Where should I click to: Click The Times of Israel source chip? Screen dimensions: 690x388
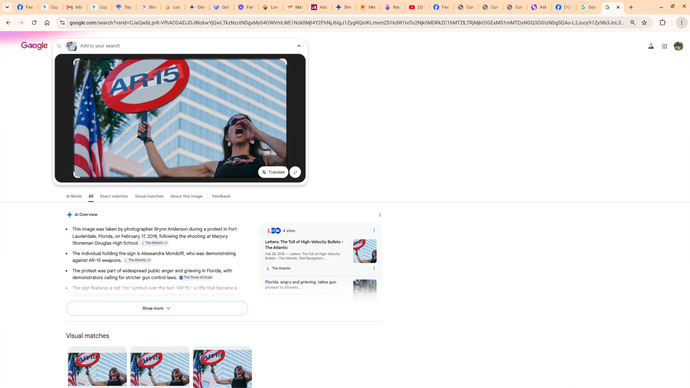(x=196, y=278)
